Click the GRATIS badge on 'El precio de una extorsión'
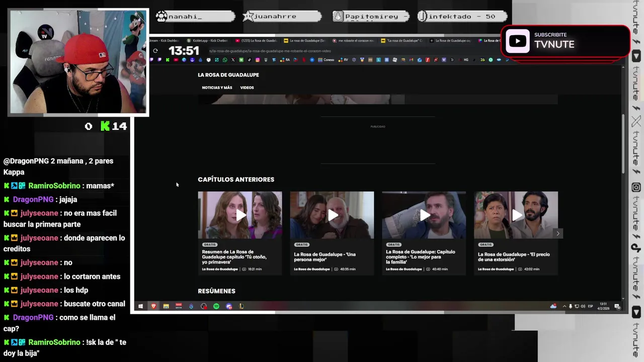 point(486,245)
